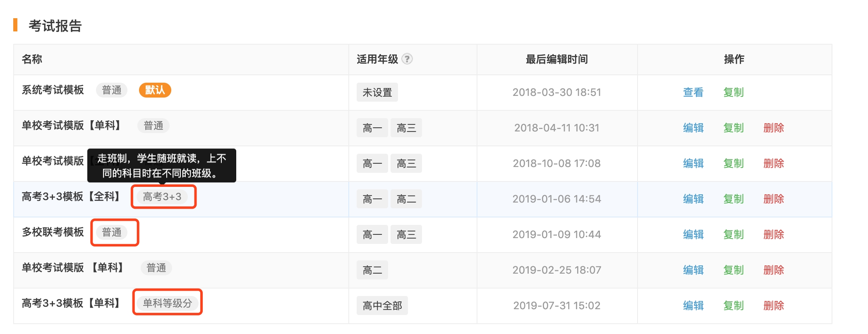Click the 高三 tag of 多校联考模板
The width and height of the screenshot is (868, 334).
(x=406, y=234)
